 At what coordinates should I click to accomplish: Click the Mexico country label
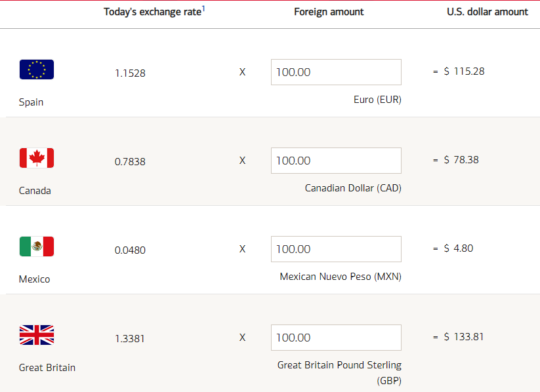click(34, 279)
